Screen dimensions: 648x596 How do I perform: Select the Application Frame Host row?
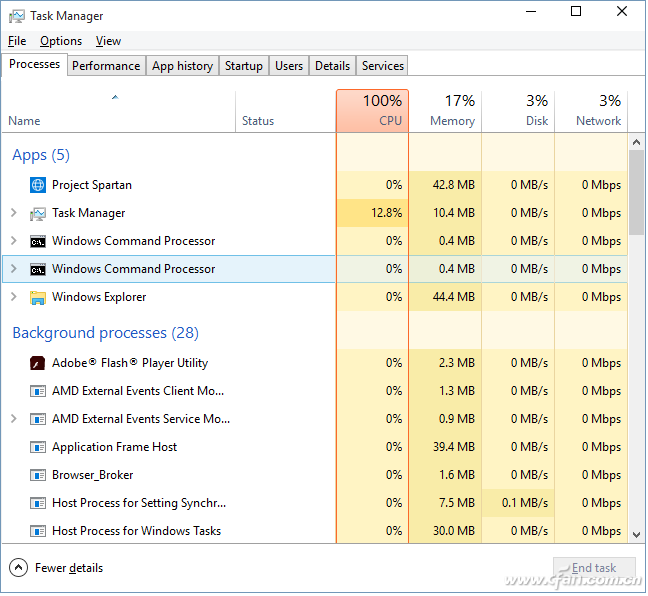315,448
